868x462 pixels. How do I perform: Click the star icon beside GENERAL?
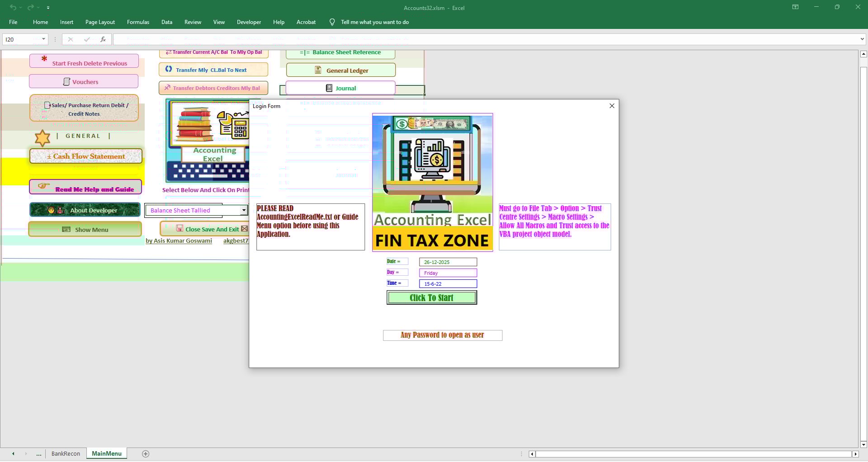click(42, 138)
